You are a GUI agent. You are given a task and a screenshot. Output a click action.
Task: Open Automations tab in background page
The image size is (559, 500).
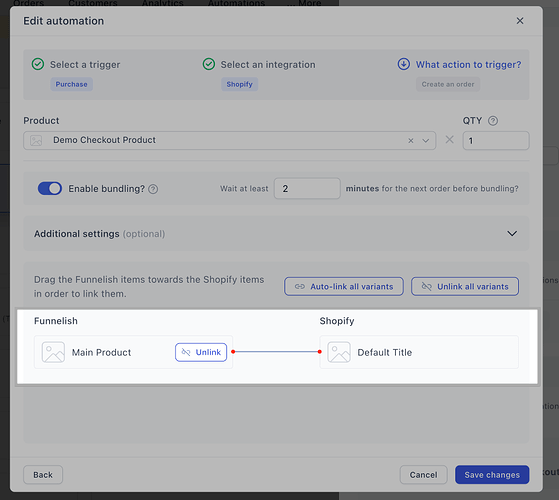coord(236,3)
